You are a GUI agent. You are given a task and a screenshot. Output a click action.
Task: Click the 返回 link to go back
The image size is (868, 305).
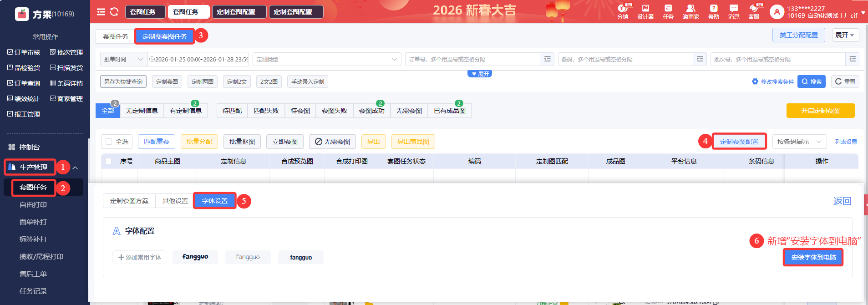pos(842,201)
